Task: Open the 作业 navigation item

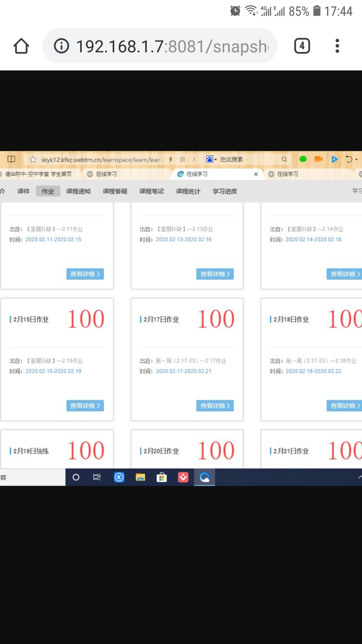Action: click(x=48, y=191)
